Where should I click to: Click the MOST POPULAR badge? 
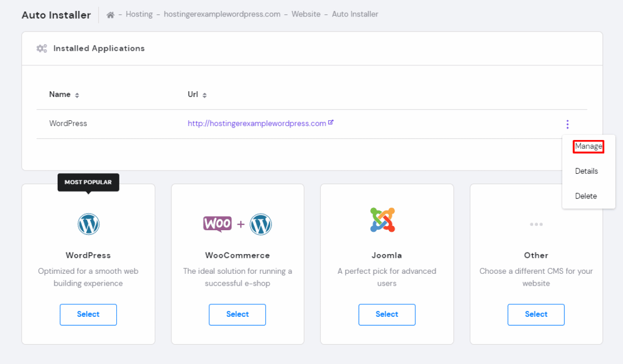click(x=88, y=182)
